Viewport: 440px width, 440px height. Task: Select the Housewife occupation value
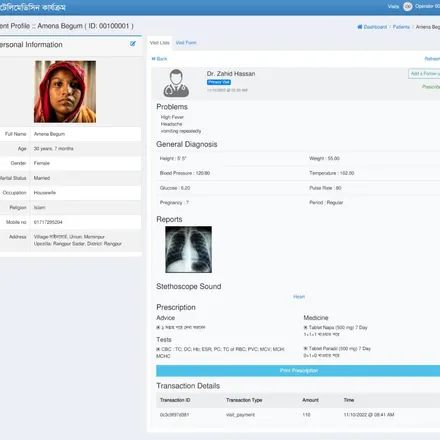(x=45, y=193)
